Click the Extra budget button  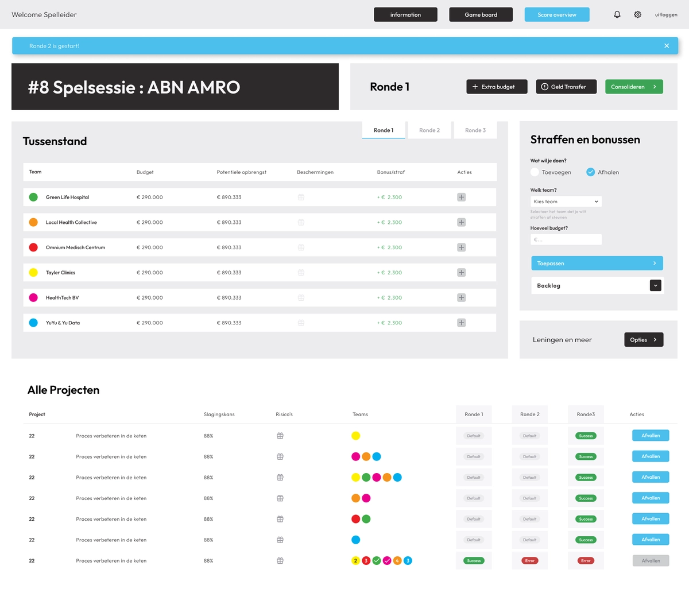(x=494, y=87)
